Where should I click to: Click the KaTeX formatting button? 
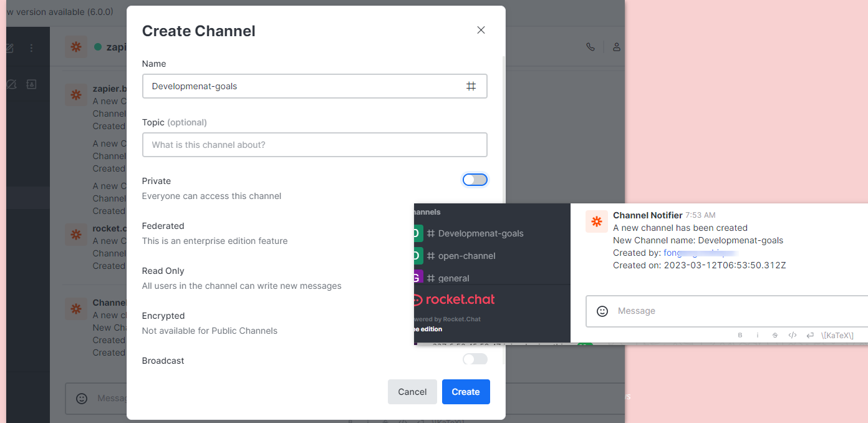(x=837, y=335)
